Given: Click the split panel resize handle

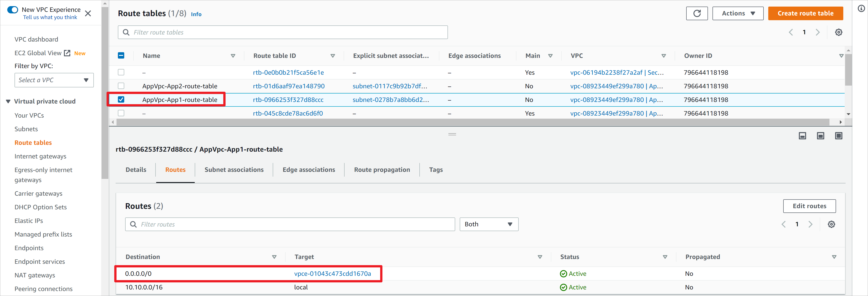Looking at the screenshot, I should tap(452, 134).
